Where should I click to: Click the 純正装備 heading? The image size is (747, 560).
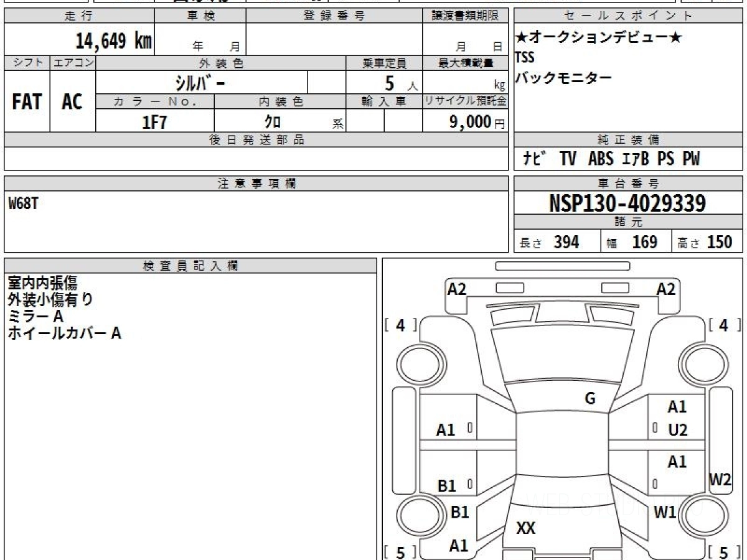[x=629, y=140]
